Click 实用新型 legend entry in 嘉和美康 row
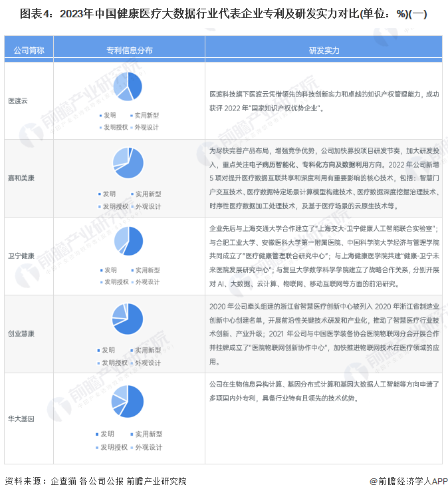Screen dimensions: 448x495 click(x=146, y=194)
